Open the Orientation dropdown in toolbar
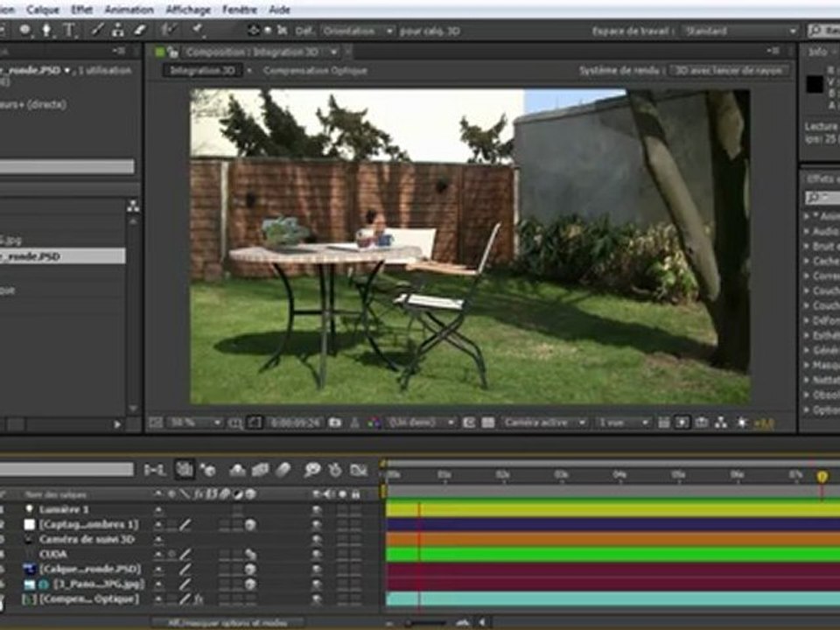 tap(358, 31)
